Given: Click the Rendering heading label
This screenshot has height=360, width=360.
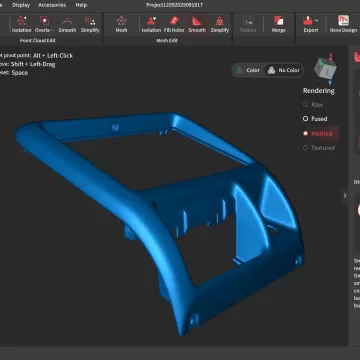Looking at the screenshot, I should click(319, 91).
